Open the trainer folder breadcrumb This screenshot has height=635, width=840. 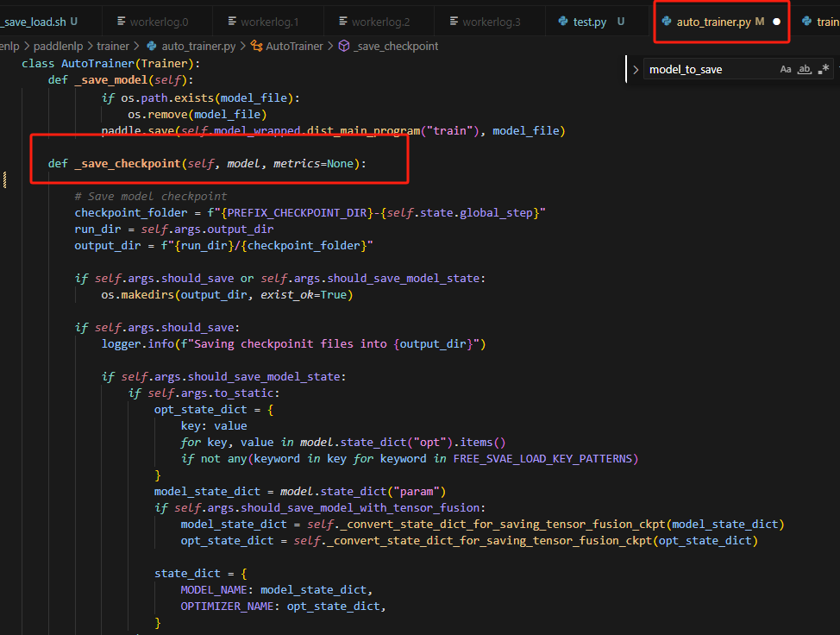point(112,46)
